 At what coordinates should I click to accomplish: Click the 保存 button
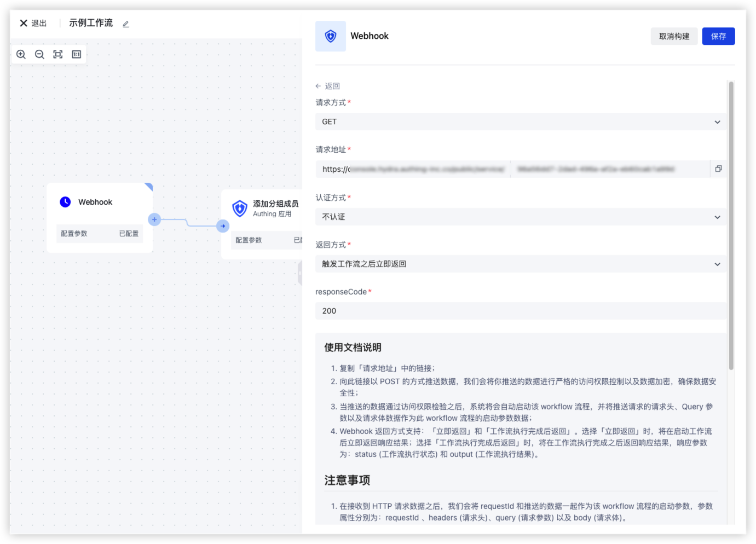pyautogui.click(x=718, y=37)
